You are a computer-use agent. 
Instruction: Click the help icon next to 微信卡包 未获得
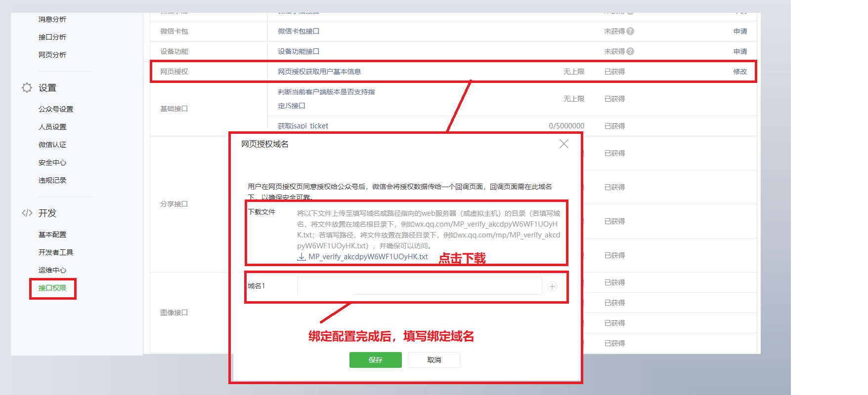coord(630,31)
